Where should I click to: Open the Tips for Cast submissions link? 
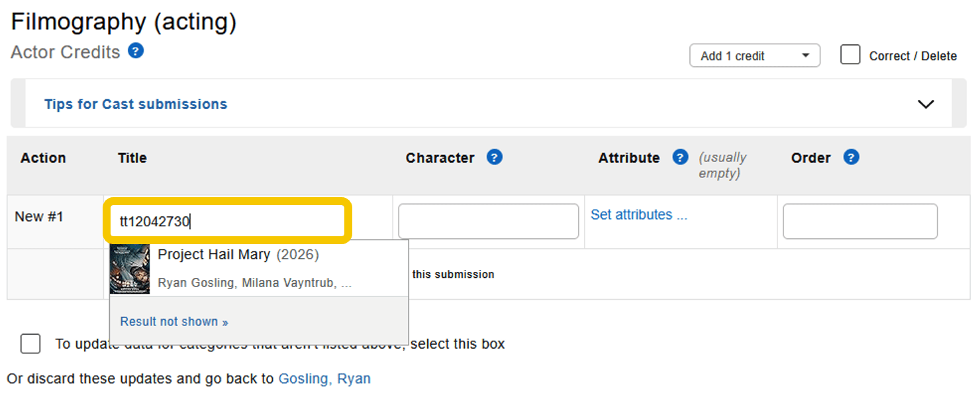point(136,104)
